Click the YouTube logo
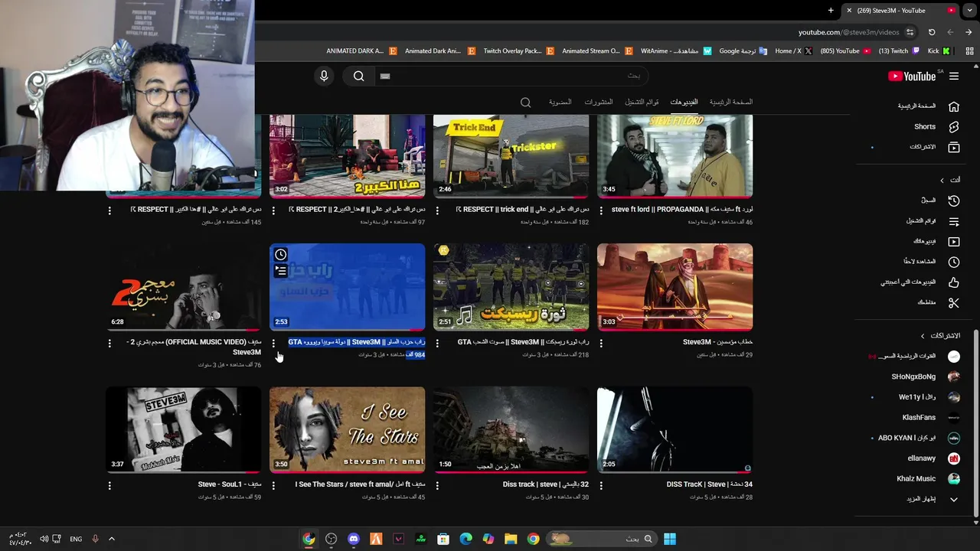Image resolution: width=980 pixels, height=551 pixels. 912,76
